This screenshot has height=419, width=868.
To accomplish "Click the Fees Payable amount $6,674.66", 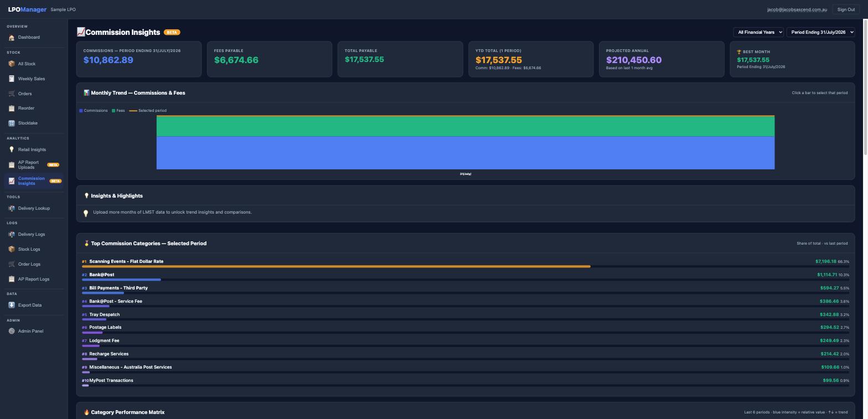I will (x=236, y=60).
